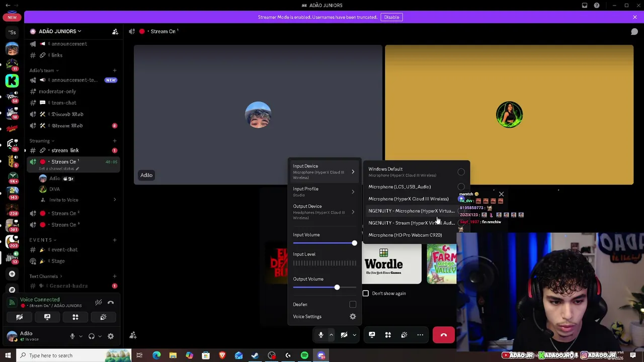Choose NGENUITY - Microphone input device

coord(416,211)
